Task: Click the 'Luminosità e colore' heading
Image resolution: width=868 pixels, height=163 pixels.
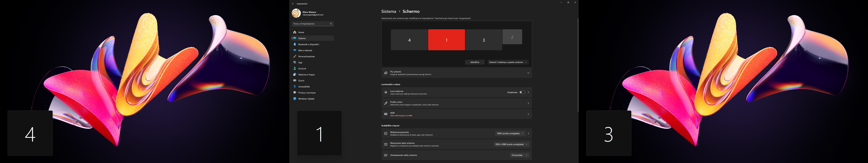Action: point(391,84)
